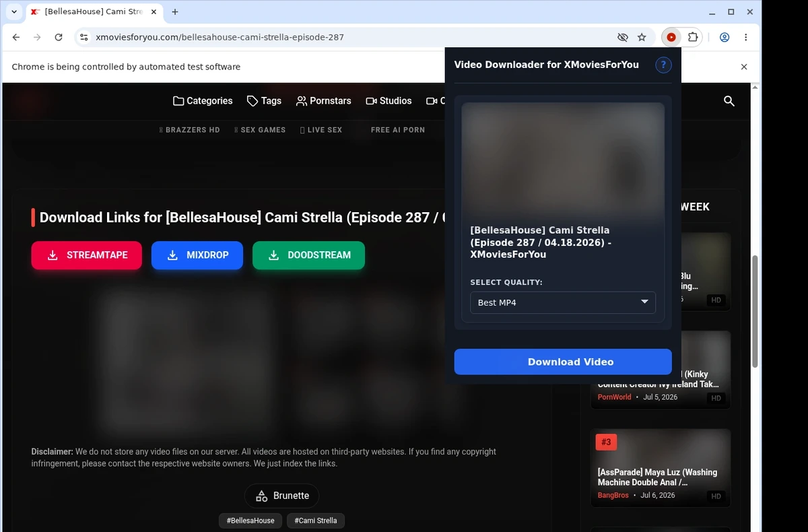Click the Streamtape download button
808x532 pixels.
(x=87, y=255)
